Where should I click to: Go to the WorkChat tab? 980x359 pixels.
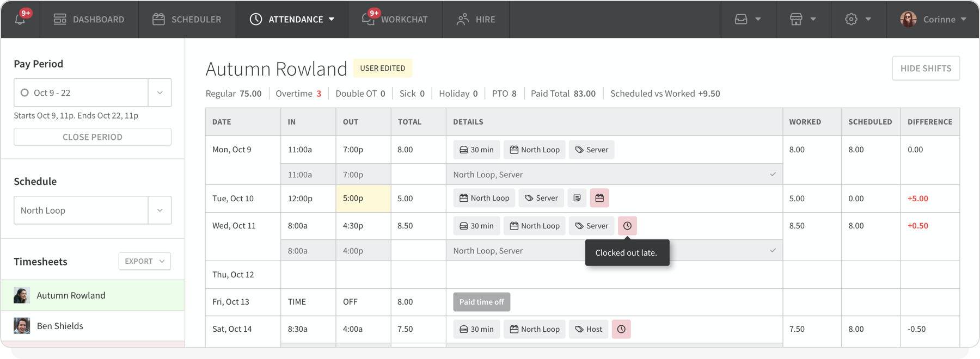click(395, 19)
